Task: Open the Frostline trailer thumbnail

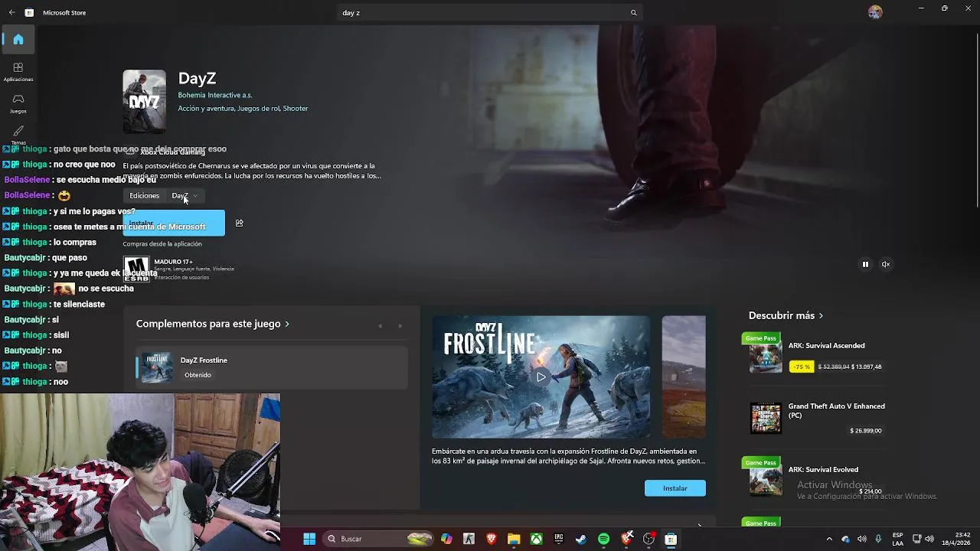Action: point(541,377)
